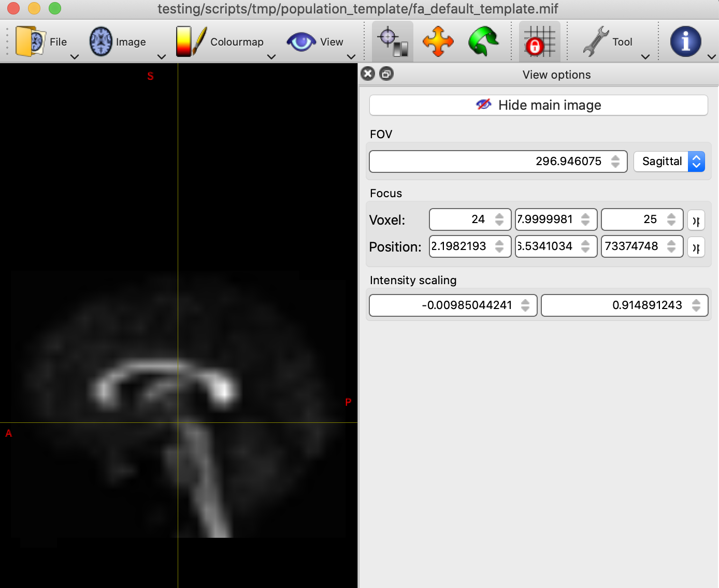
Task: Select the change focus crosshair mode
Action: point(393,42)
